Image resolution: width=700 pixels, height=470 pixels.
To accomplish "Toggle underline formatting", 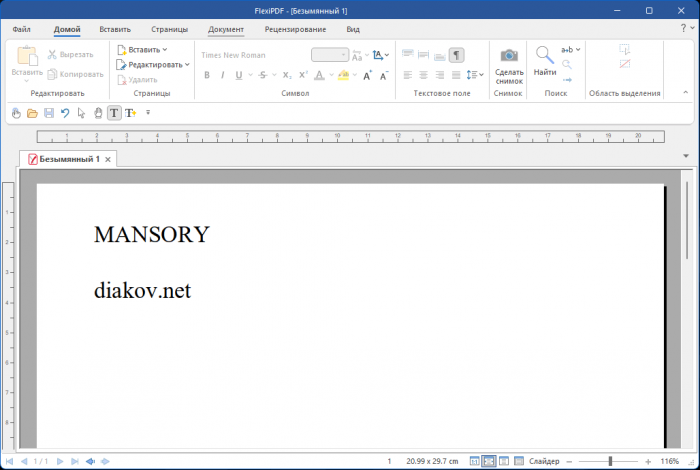I will [239, 75].
